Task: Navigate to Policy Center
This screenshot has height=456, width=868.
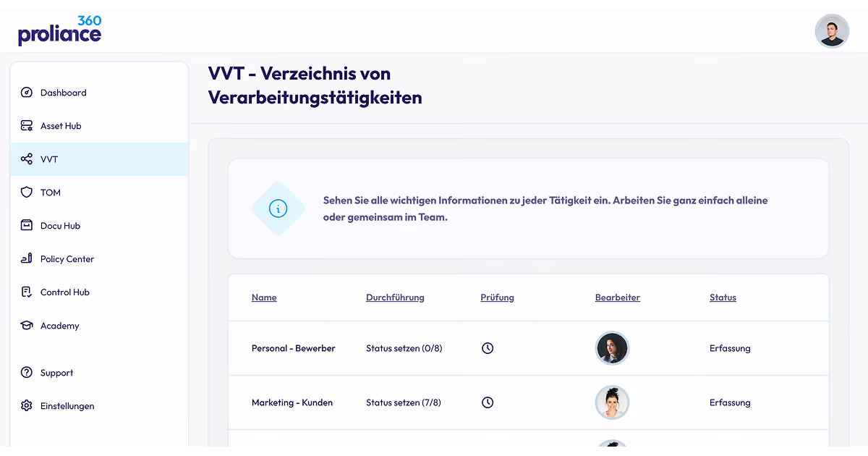Action: coord(99,259)
